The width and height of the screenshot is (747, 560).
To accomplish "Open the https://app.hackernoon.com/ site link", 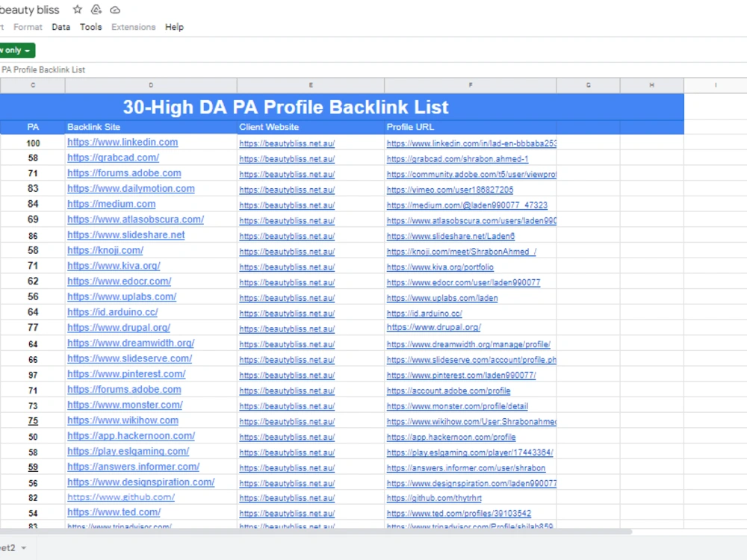I will [131, 436].
